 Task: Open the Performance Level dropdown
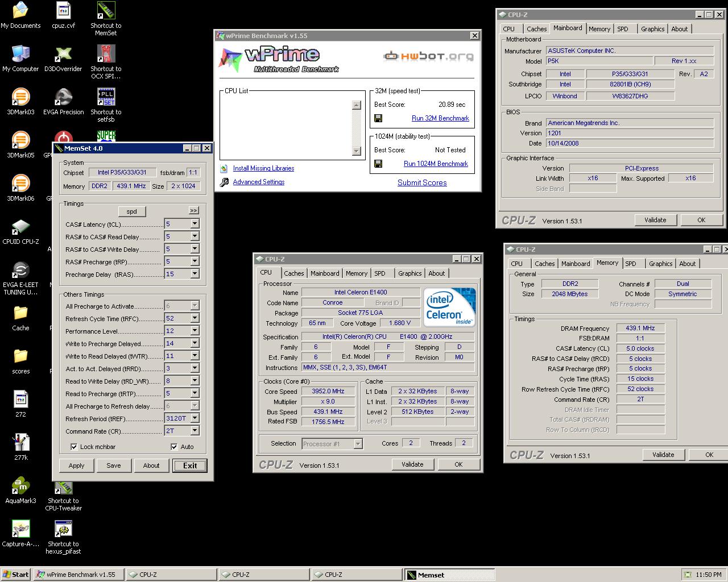tap(195, 331)
